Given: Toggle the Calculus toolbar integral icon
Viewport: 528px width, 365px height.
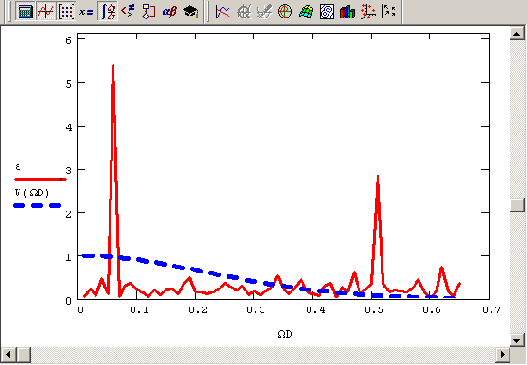Looking at the screenshot, I should coord(107,12).
